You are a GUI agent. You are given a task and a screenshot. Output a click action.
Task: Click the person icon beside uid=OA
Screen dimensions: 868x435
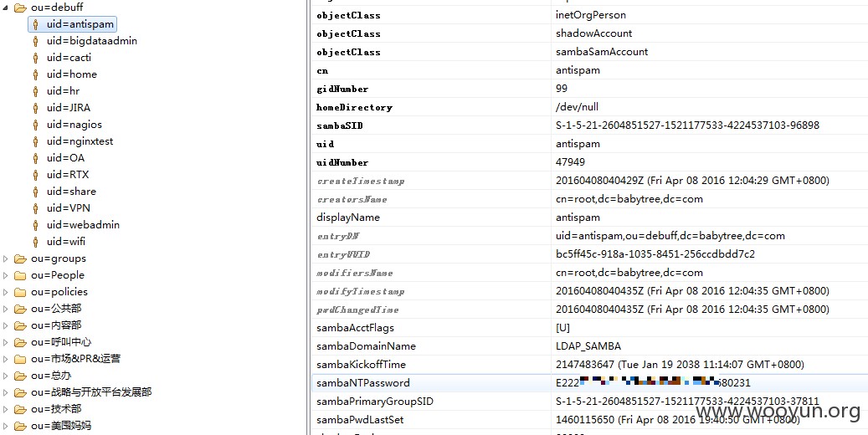click(36, 158)
